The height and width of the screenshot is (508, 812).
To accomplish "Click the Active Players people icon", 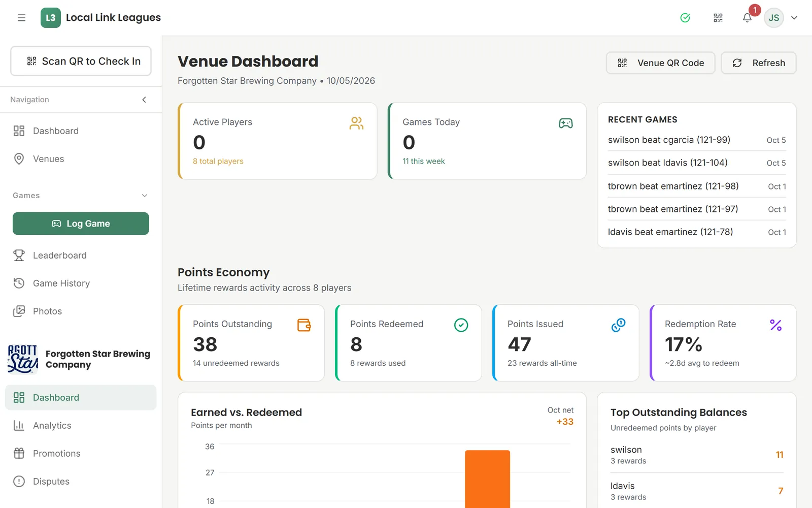I will click(356, 123).
